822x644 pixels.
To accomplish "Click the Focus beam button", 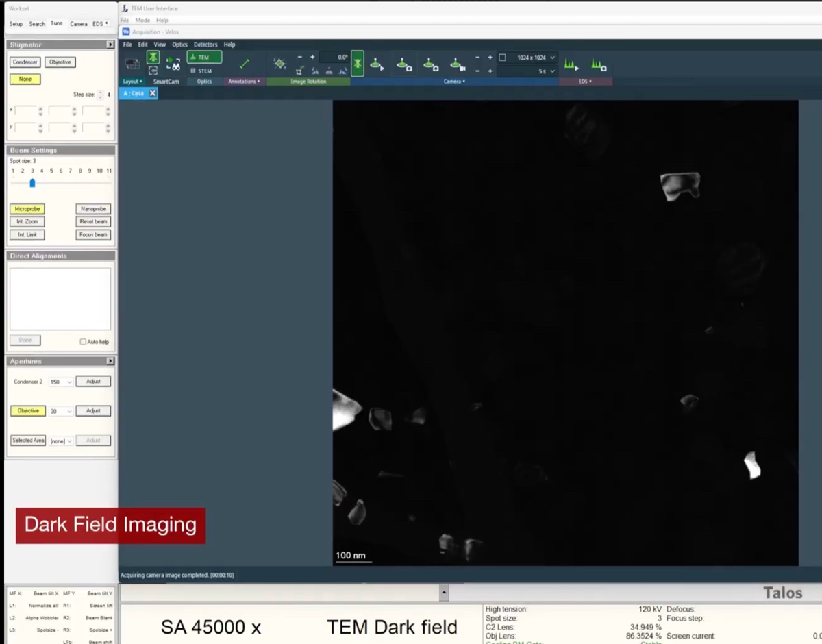I will [x=93, y=235].
